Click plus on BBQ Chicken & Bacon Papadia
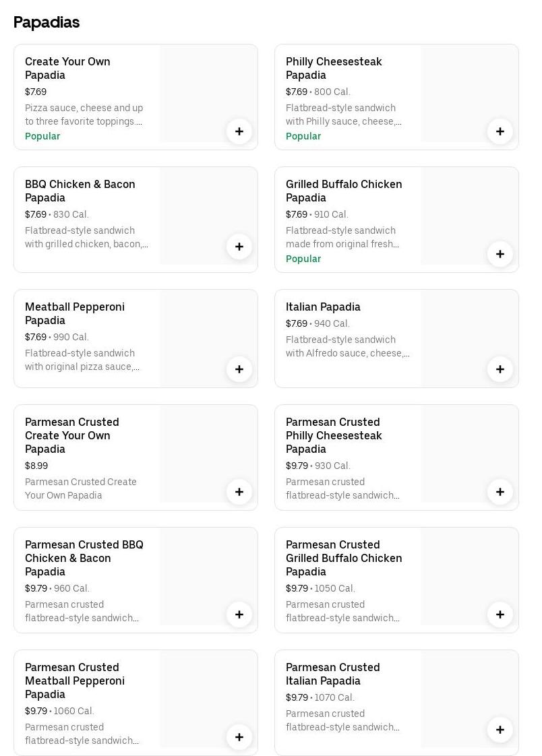The height and width of the screenshot is (756, 542). click(x=239, y=247)
